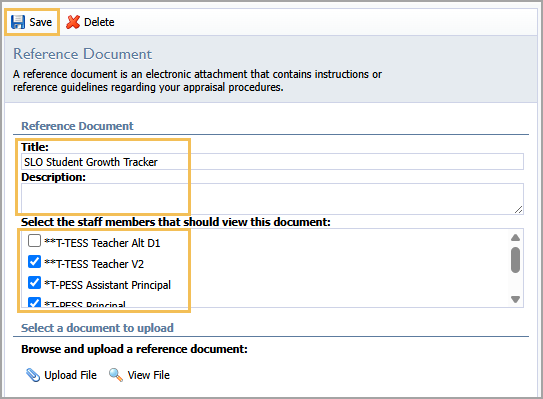
Task: Uncheck the *T-PESS Principal checkbox
Action: 34,302
